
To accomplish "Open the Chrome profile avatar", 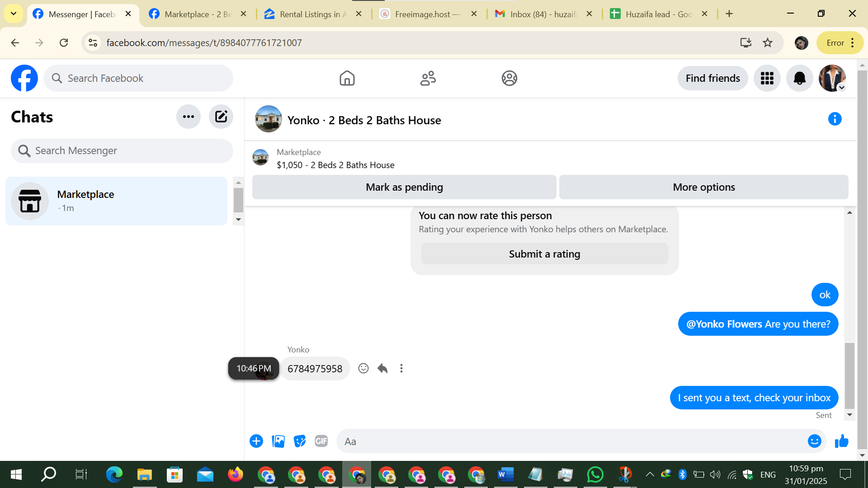I will pyautogui.click(x=802, y=42).
